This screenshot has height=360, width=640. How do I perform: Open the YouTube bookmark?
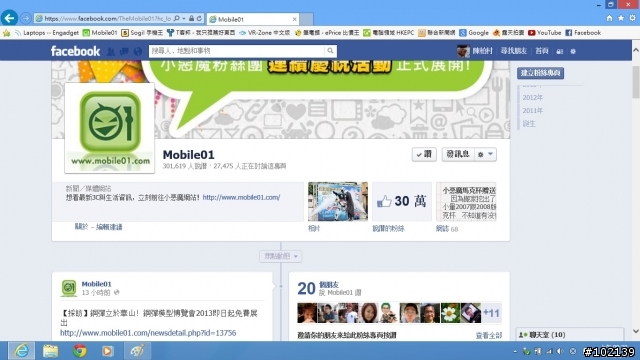pos(544,33)
